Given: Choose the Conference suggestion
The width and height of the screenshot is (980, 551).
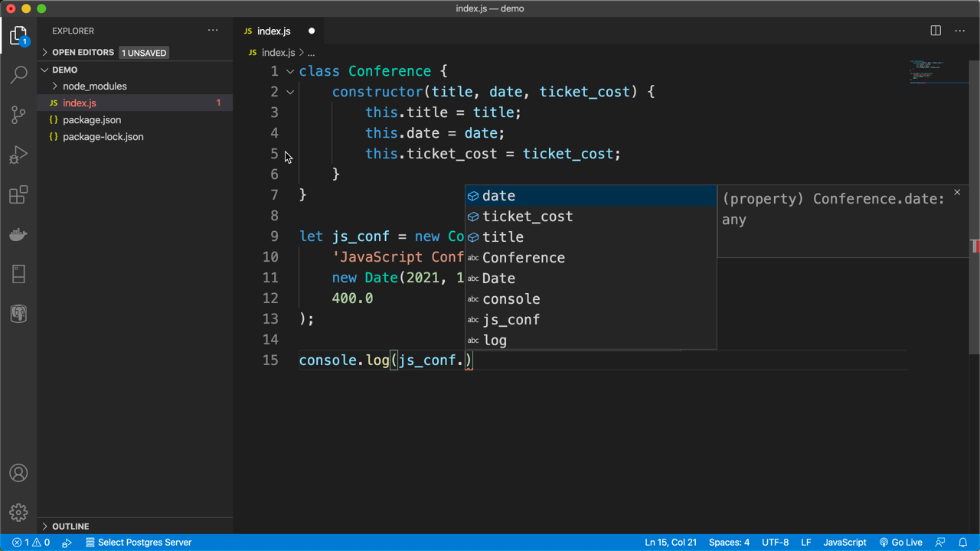Looking at the screenshot, I should click(590, 258).
